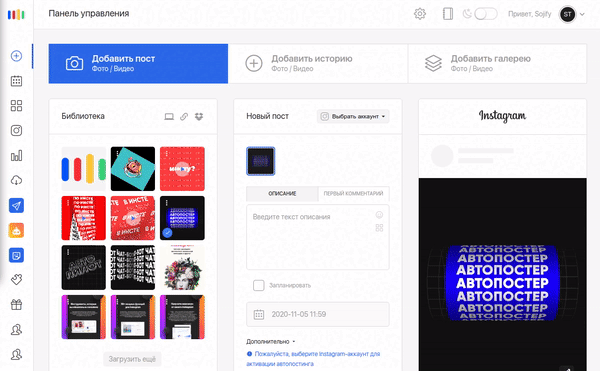This screenshot has width=600, height=371.
Task: Open the user profile menu arrow
Action: point(582,14)
